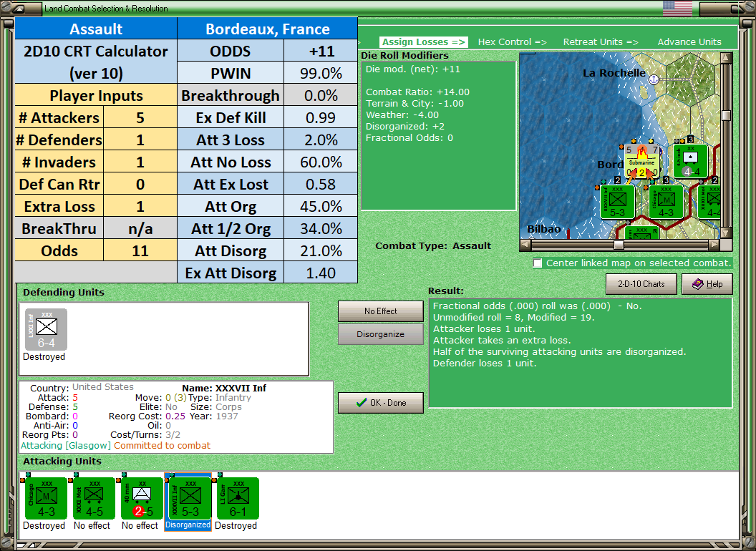Open the 2-D-10 Charts
Screen dimensions: 756x551
[641, 284]
